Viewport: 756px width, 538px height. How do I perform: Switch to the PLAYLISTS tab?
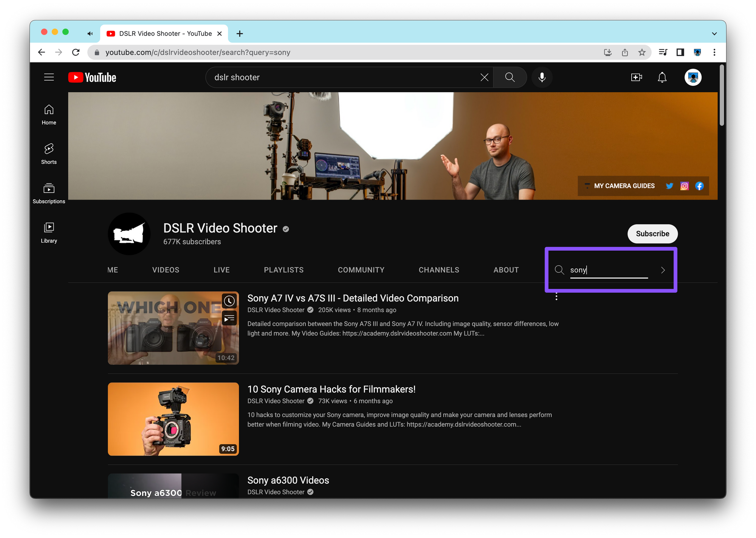[283, 270]
